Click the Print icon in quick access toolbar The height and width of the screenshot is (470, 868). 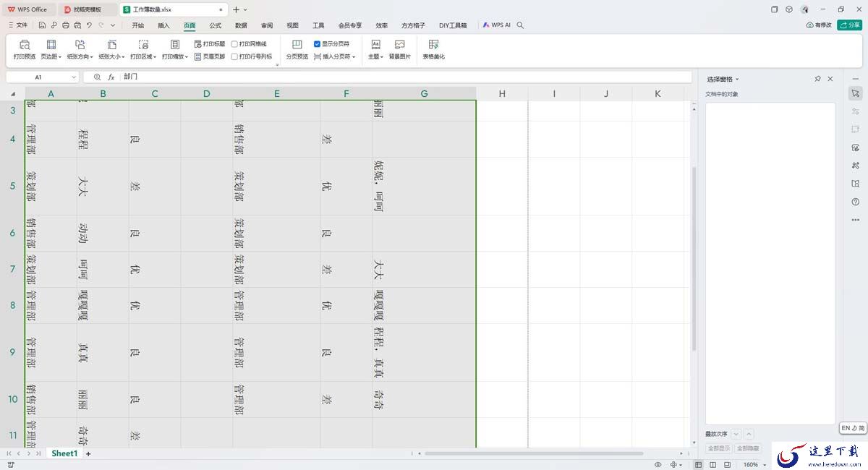[x=66, y=25]
